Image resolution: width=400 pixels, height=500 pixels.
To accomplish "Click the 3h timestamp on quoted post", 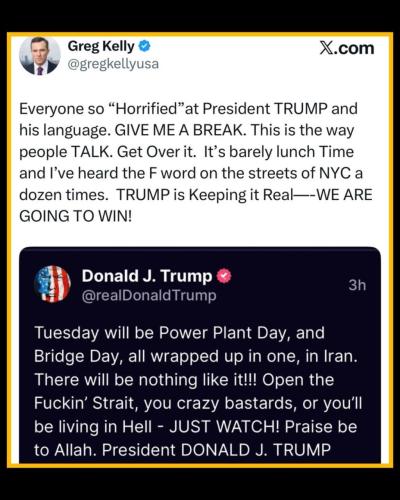I will (357, 285).
